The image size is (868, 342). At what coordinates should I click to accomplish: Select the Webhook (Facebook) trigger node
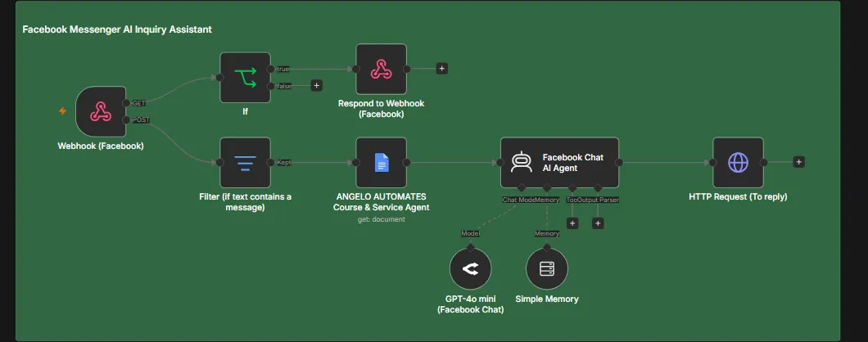101,111
